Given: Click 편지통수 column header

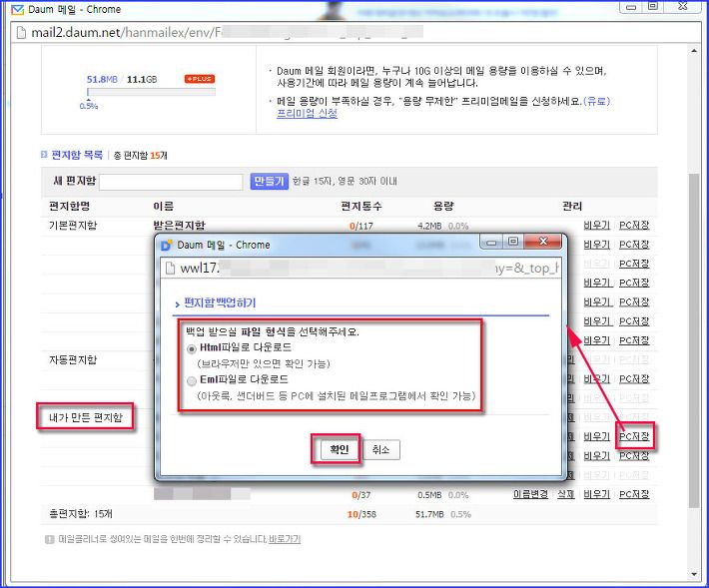Looking at the screenshot, I should coord(361,206).
